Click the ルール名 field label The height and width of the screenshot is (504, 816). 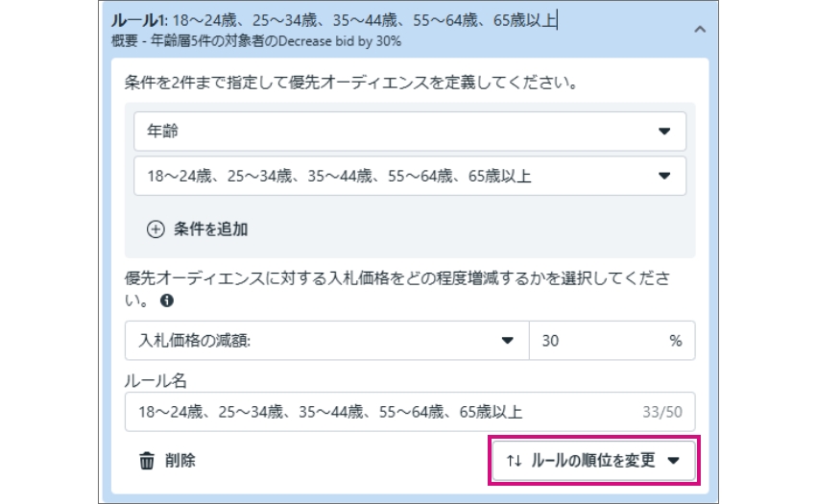(x=156, y=380)
